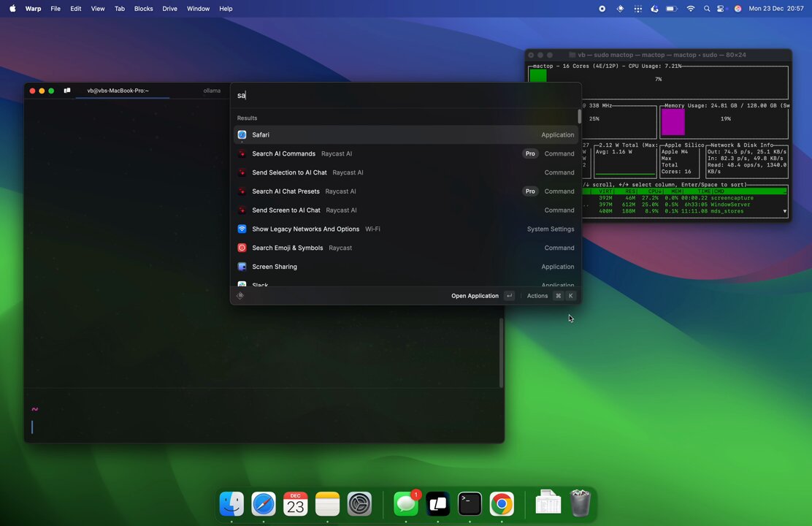Click the Raycast results scrollbar
This screenshot has width=812, height=526.
[x=579, y=117]
